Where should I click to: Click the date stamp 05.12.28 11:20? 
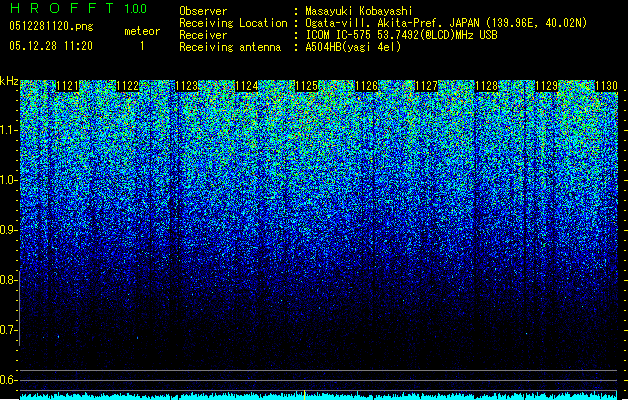point(51,46)
